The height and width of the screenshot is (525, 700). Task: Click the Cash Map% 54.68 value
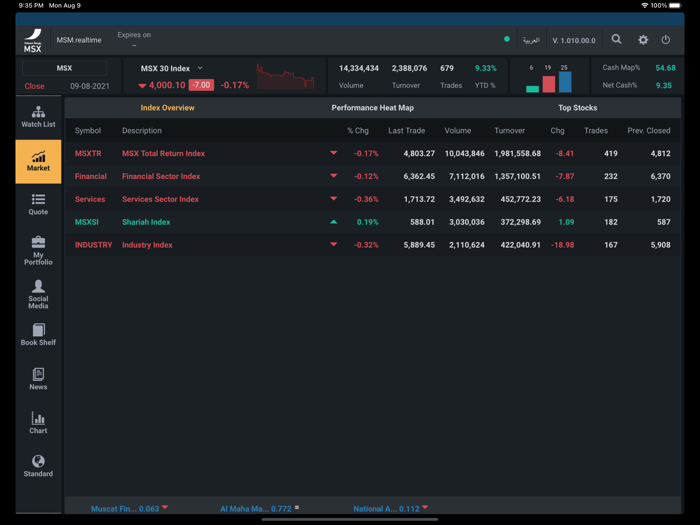pyautogui.click(x=665, y=68)
